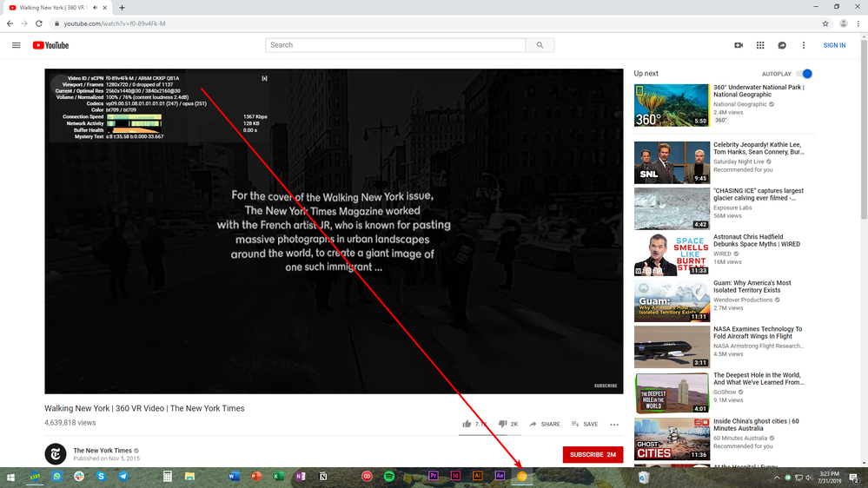Click SIGN IN link
Screen dimensions: 868x488
click(x=834, y=45)
